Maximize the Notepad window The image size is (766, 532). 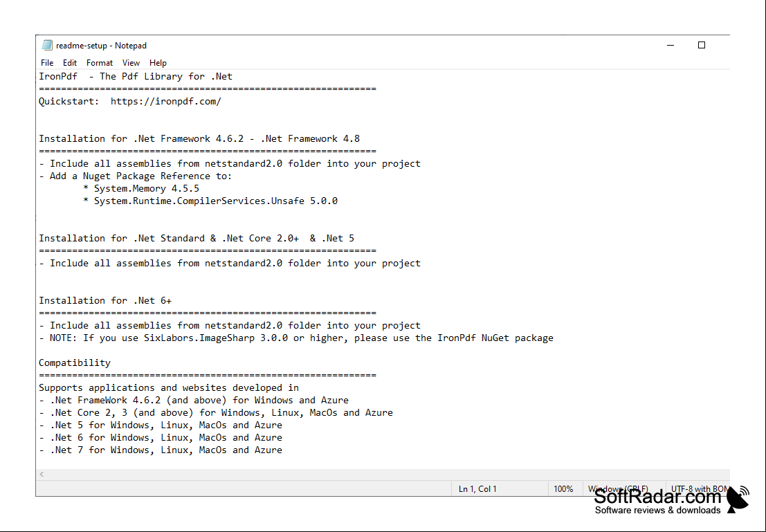(702, 45)
